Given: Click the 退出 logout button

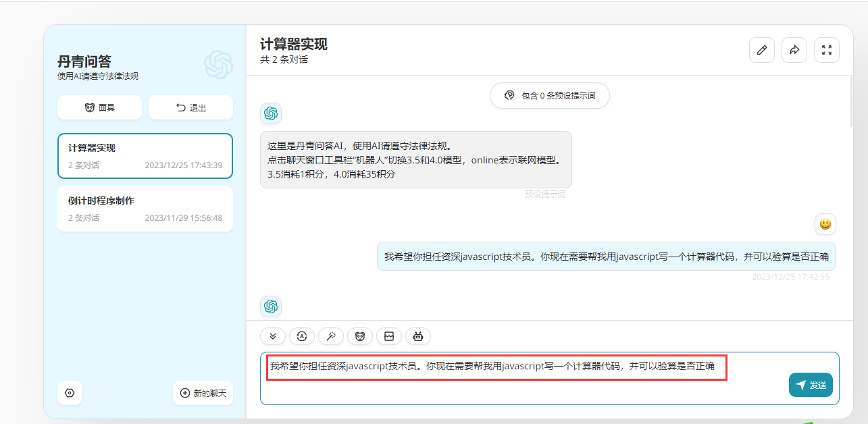Looking at the screenshot, I should pyautogui.click(x=190, y=107).
